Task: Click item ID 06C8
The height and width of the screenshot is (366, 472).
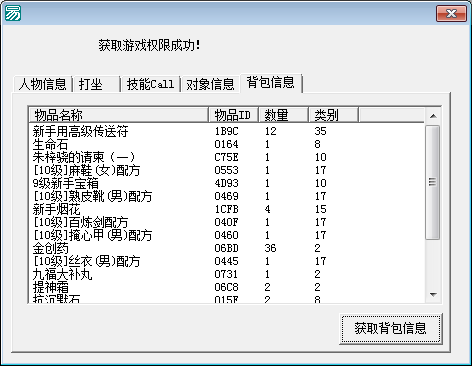Action: tap(227, 287)
